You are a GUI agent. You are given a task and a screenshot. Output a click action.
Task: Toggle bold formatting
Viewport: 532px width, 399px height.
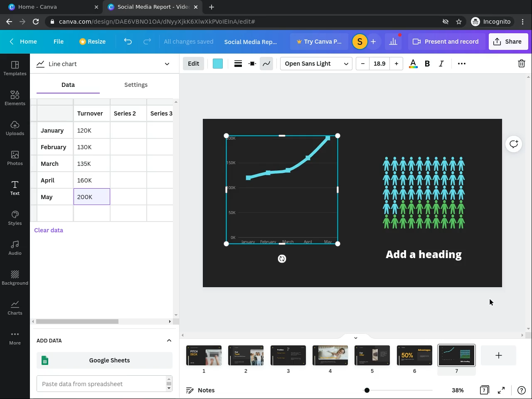coord(427,64)
